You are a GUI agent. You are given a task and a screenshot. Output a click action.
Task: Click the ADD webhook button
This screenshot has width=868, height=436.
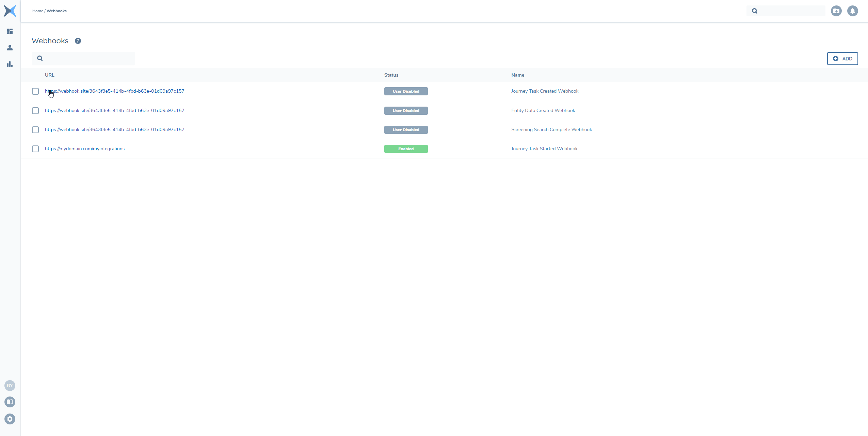click(842, 59)
